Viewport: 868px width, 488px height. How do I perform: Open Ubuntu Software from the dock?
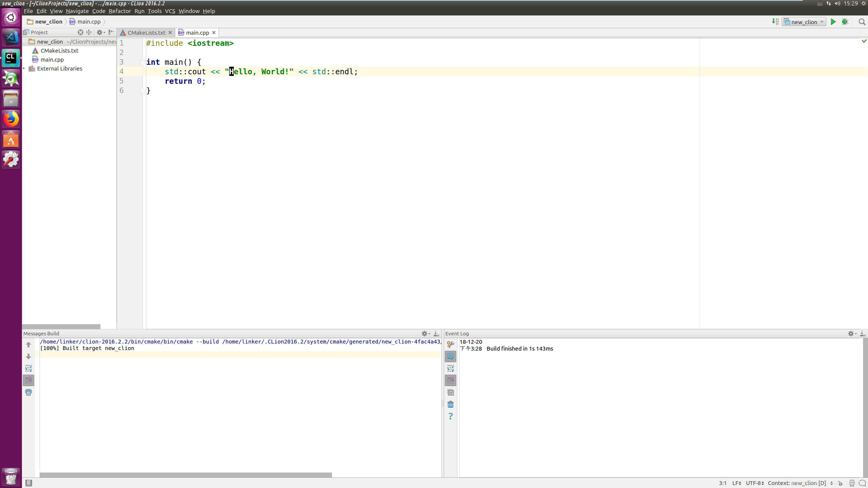(x=11, y=139)
